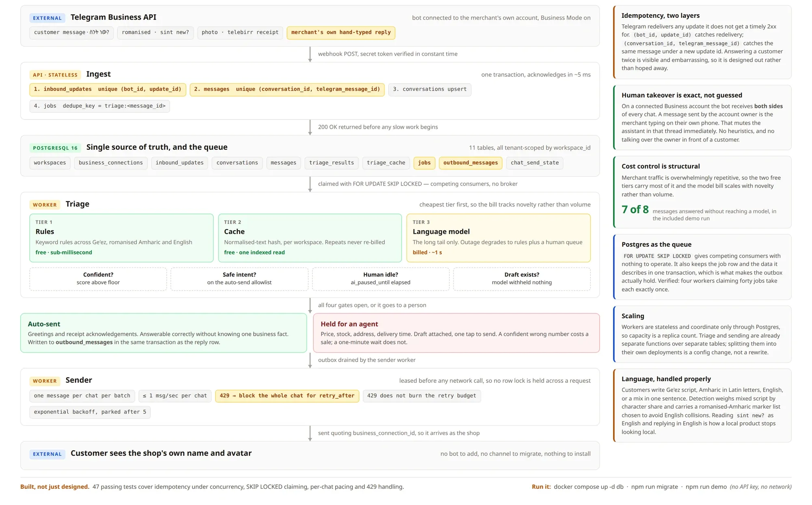Click the 'Confident?' gate box
The height and width of the screenshot is (505, 812).
click(98, 279)
